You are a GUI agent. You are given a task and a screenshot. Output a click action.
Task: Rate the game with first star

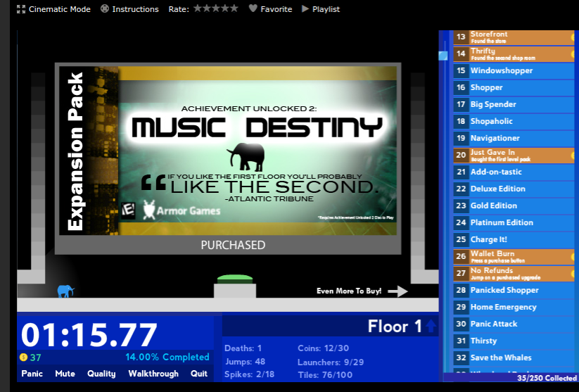(x=198, y=8)
